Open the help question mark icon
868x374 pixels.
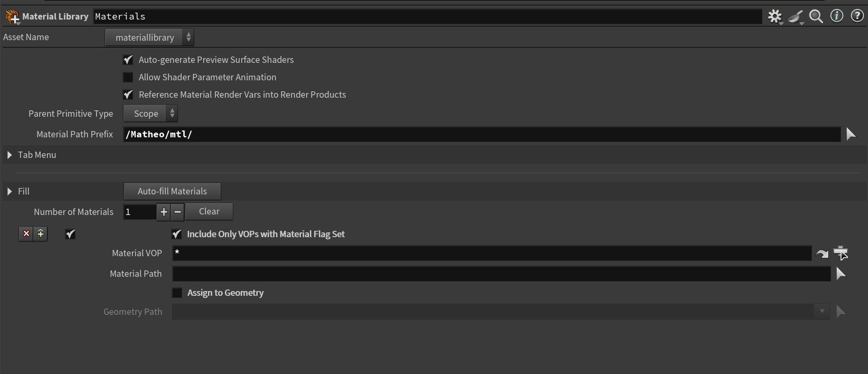857,16
